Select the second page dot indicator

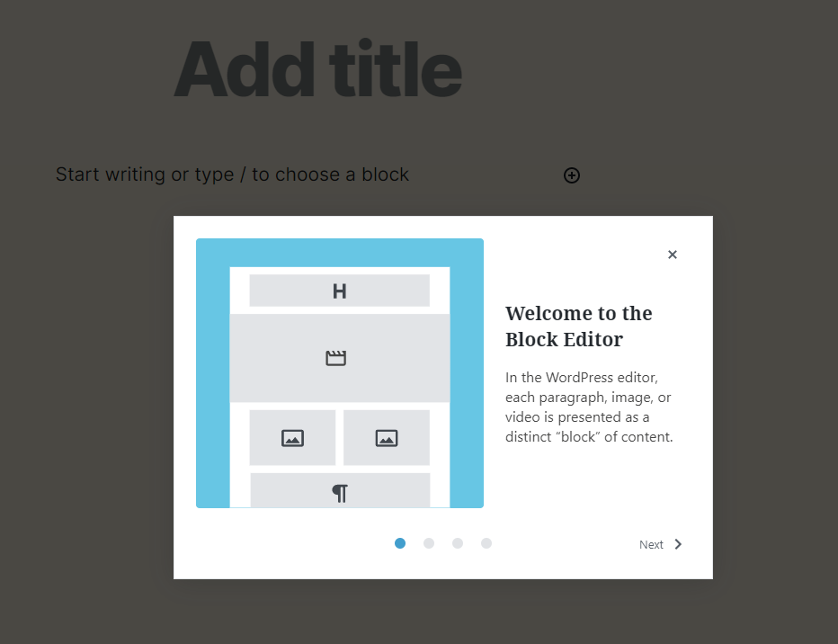point(429,543)
